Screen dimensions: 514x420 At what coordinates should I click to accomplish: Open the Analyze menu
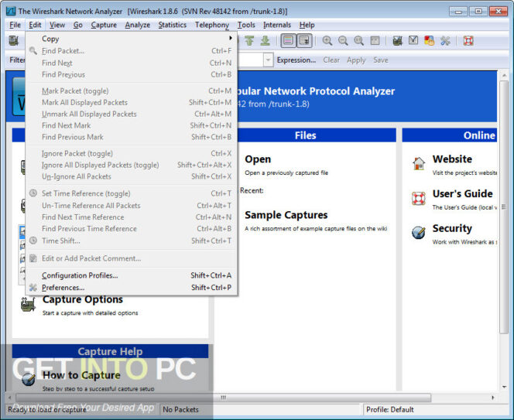click(x=137, y=25)
